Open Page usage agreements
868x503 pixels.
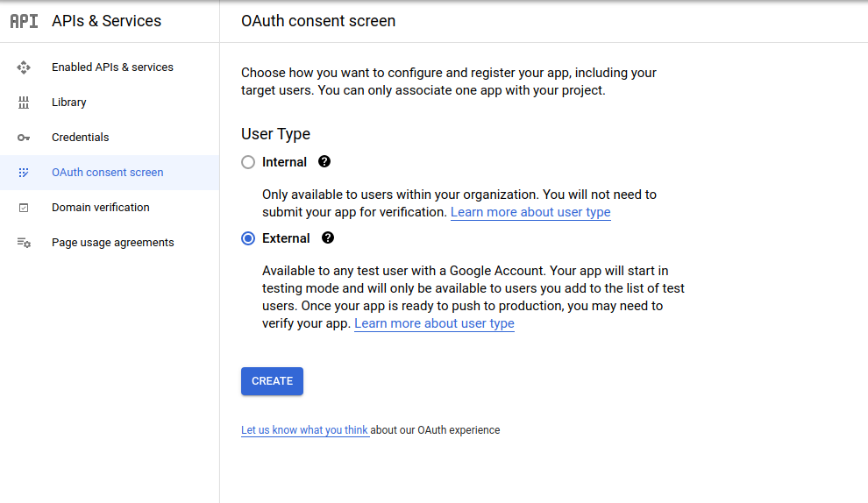point(110,243)
